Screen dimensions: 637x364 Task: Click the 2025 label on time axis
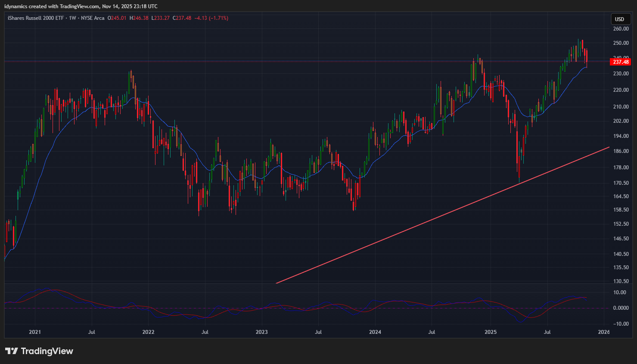tap(491, 332)
